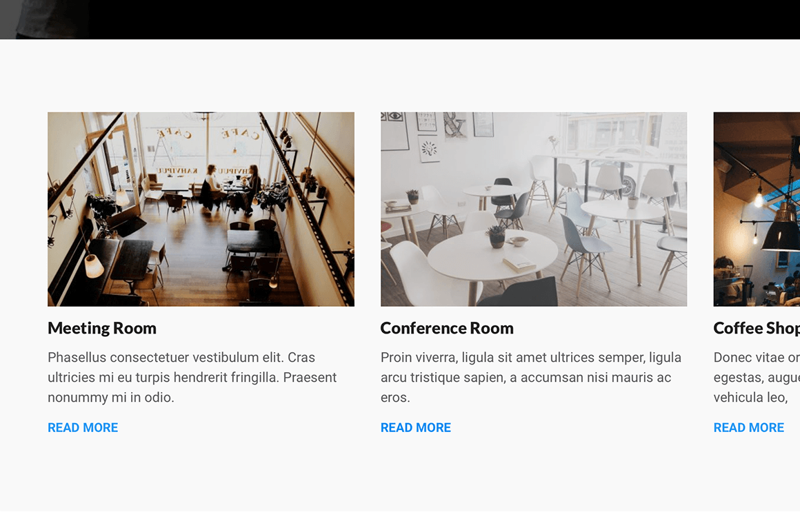The height and width of the screenshot is (532, 800).
Task: Click the Meeting Room heading
Action: click(102, 328)
